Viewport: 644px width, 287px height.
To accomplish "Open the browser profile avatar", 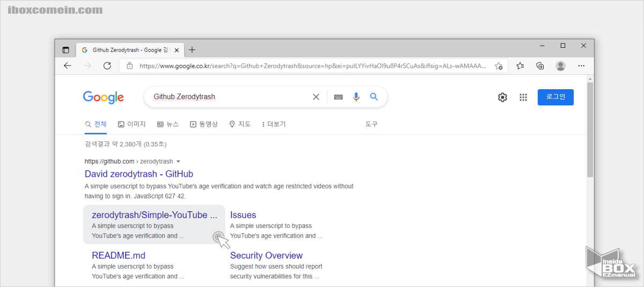I will [x=561, y=66].
